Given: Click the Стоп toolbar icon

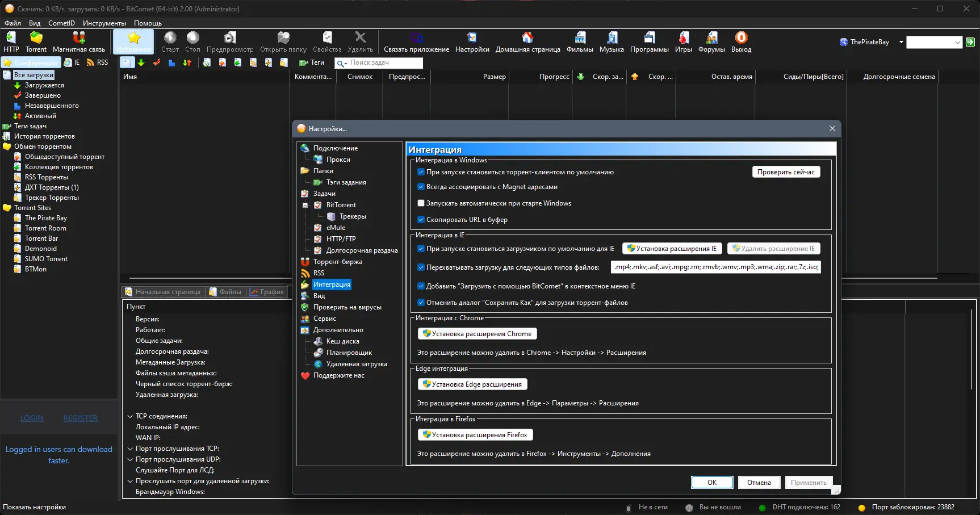Looking at the screenshot, I should [x=193, y=42].
